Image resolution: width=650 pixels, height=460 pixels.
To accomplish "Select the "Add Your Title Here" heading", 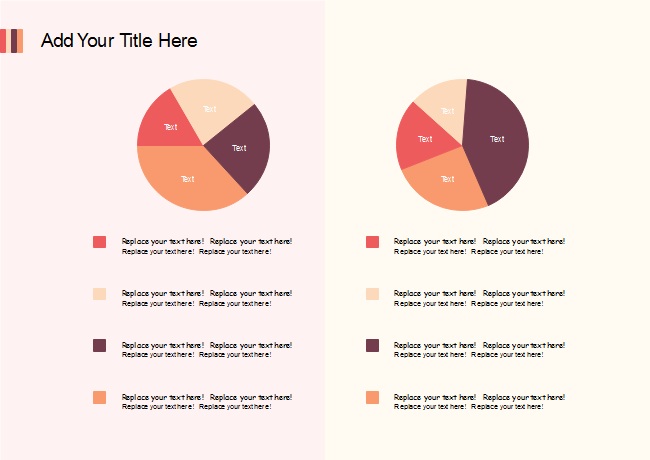I will tap(119, 41).
